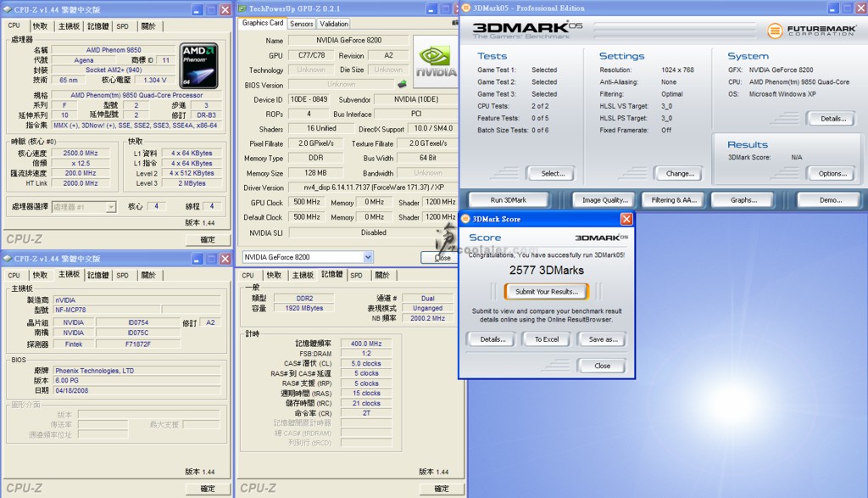Click To Excel in score dialog
The image size is (868, 498).
547,339
